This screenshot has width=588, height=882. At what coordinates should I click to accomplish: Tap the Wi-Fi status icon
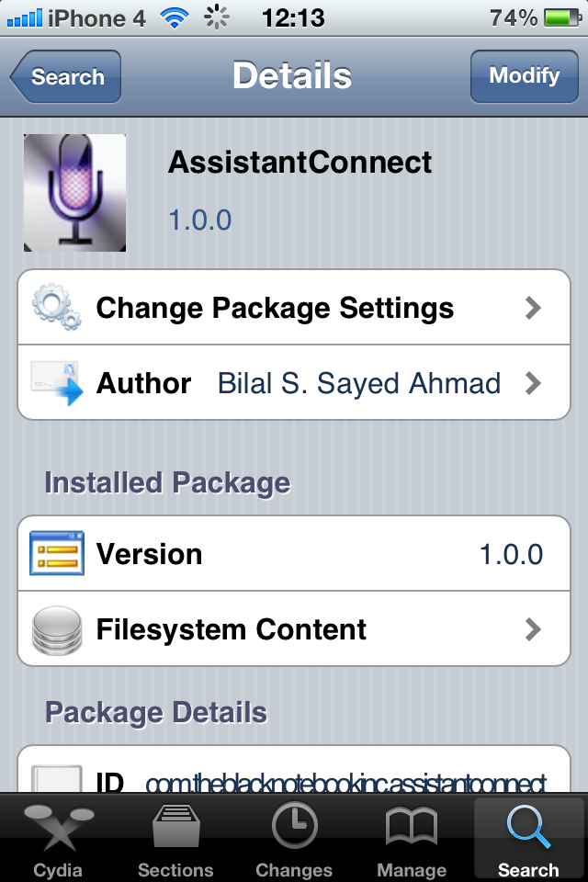click(x=172, y=17)
